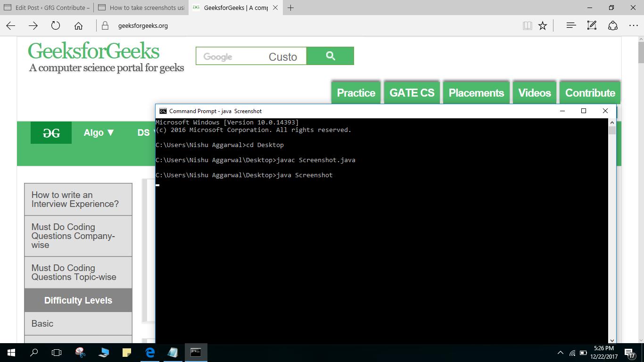Switch to Edit Post GfG Contribute tab

(x=46, y=8)
